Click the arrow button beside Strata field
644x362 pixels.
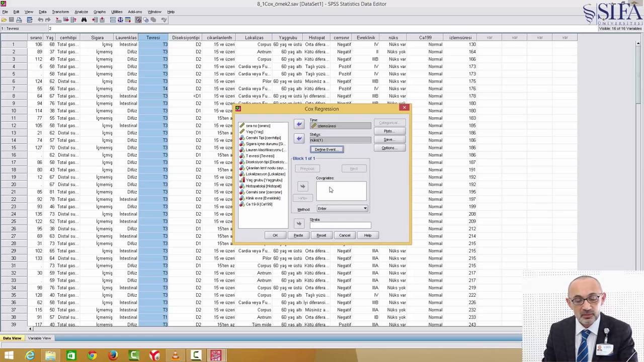299,224
